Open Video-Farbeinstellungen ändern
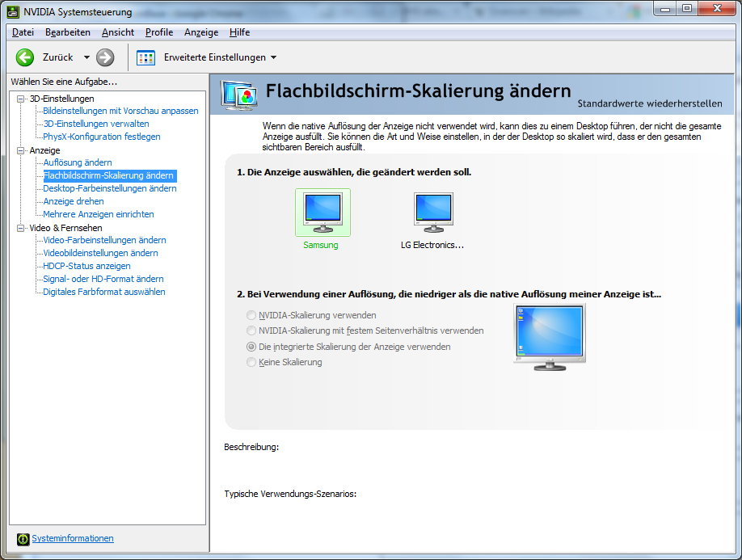 coord(104,240)
